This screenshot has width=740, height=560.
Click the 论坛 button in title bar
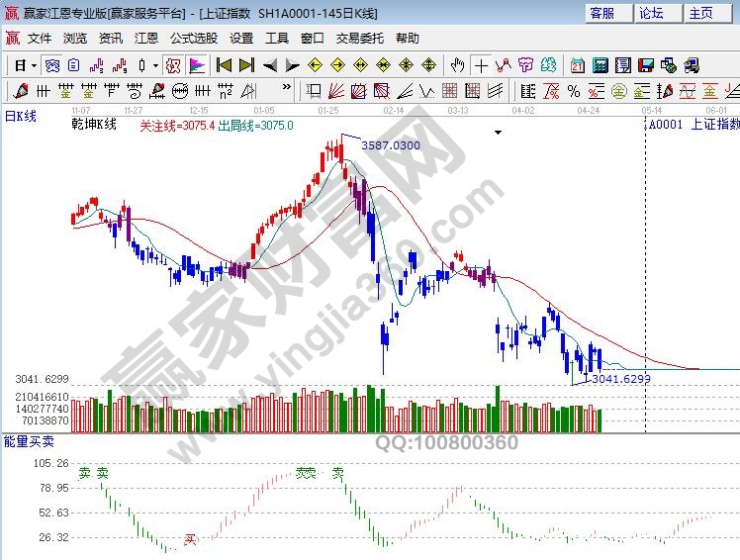(x=651, y=13)
